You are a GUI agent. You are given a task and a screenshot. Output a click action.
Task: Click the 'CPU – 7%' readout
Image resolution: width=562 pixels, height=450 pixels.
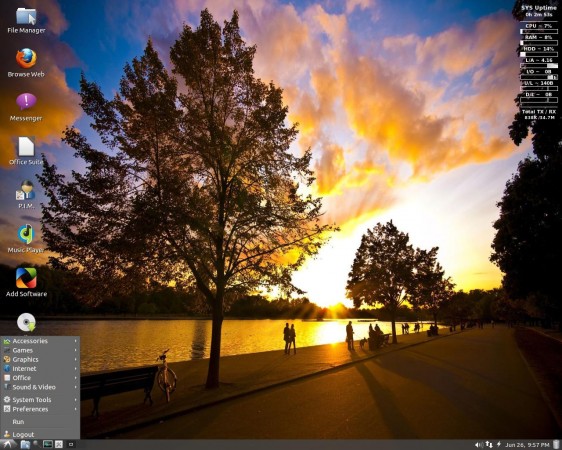click(539, 26)
